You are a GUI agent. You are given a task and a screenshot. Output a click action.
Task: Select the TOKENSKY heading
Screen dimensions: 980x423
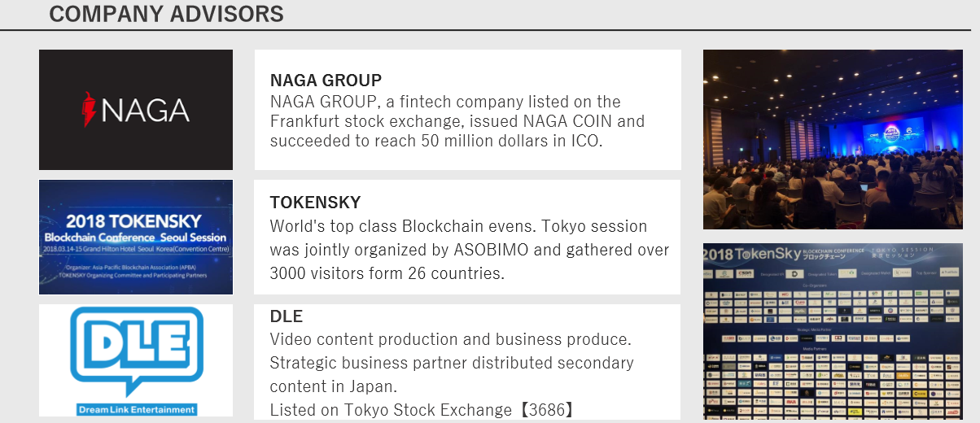click(315, 203)
